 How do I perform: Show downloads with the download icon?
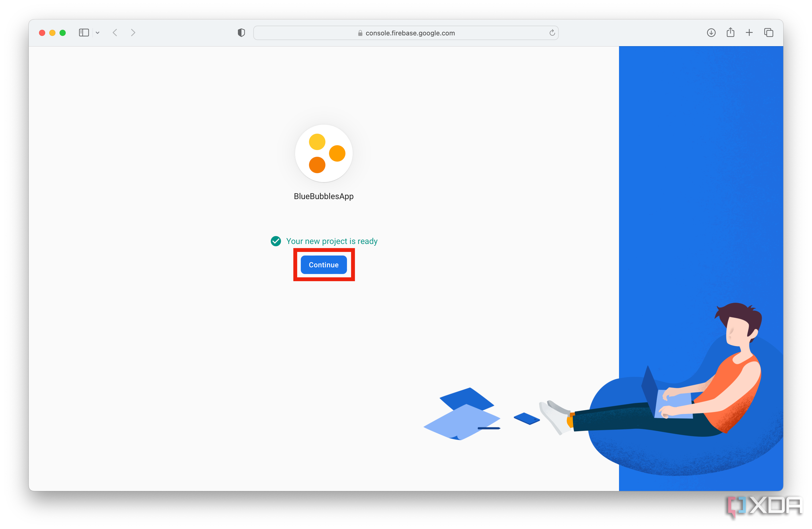[711, 33]
